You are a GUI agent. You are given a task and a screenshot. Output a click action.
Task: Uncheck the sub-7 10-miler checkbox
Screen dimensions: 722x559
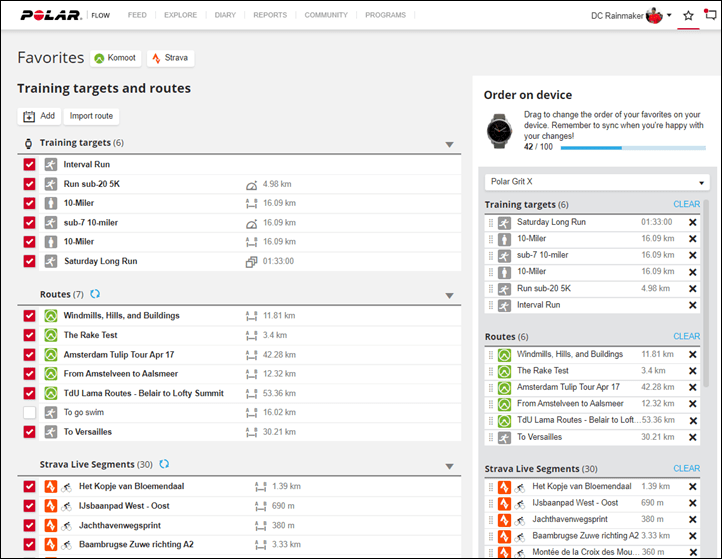tap(29, 223)
